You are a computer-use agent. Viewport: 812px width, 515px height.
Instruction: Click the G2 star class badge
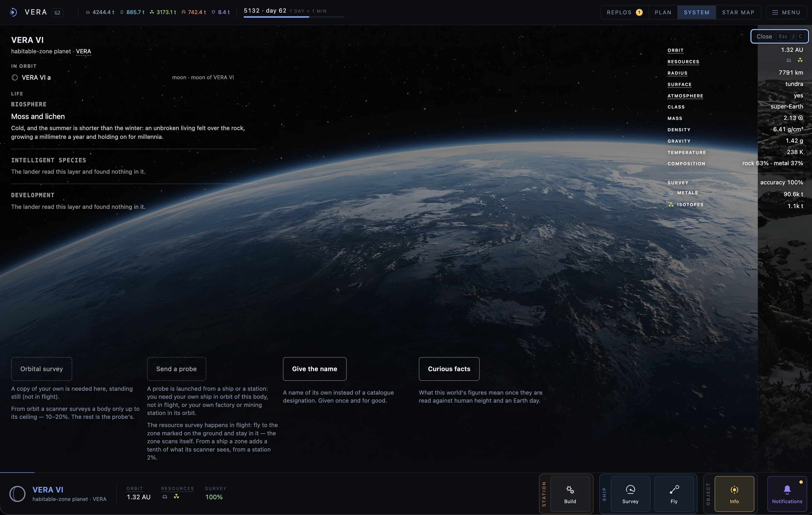(x=57, y=13)
